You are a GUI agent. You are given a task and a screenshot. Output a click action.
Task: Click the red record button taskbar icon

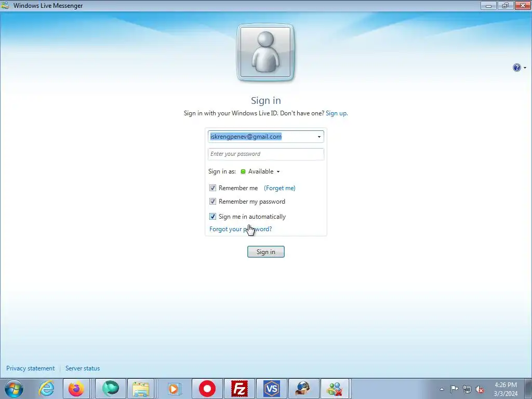click(207, 389)
